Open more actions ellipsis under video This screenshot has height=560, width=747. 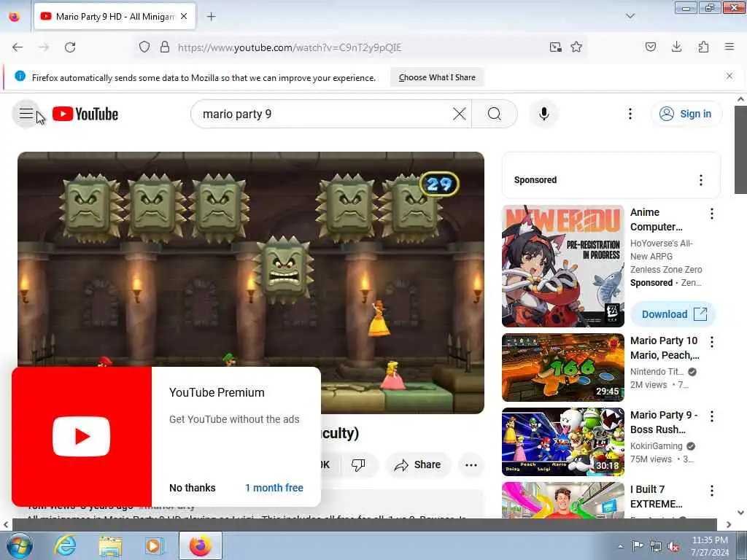click(471, 465)
